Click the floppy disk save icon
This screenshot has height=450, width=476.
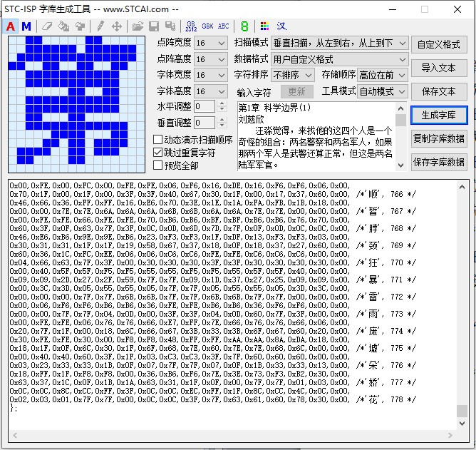coord(154,26)
